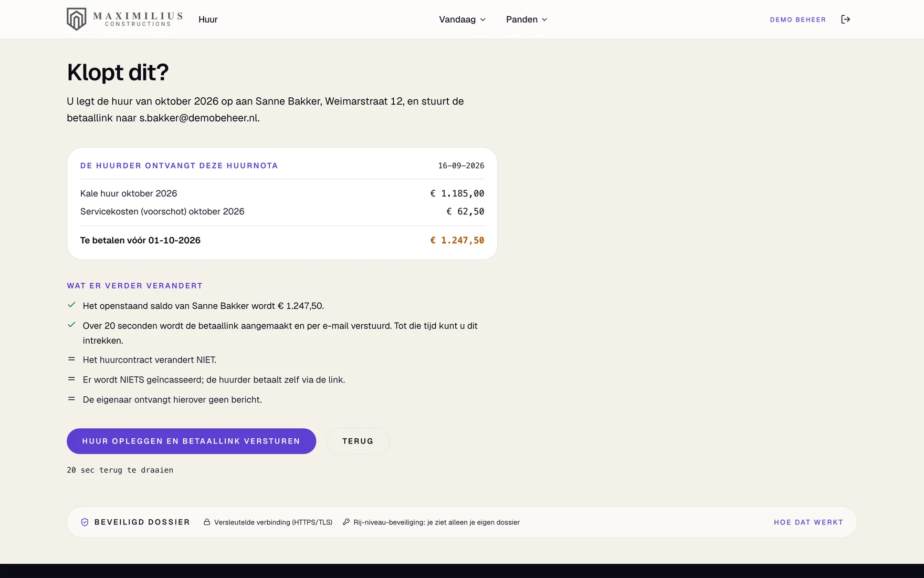The image size is (924, 578).
Task: Click the Servicekosten (voorschot) oktober 2026 label
Action: (162, 211)
